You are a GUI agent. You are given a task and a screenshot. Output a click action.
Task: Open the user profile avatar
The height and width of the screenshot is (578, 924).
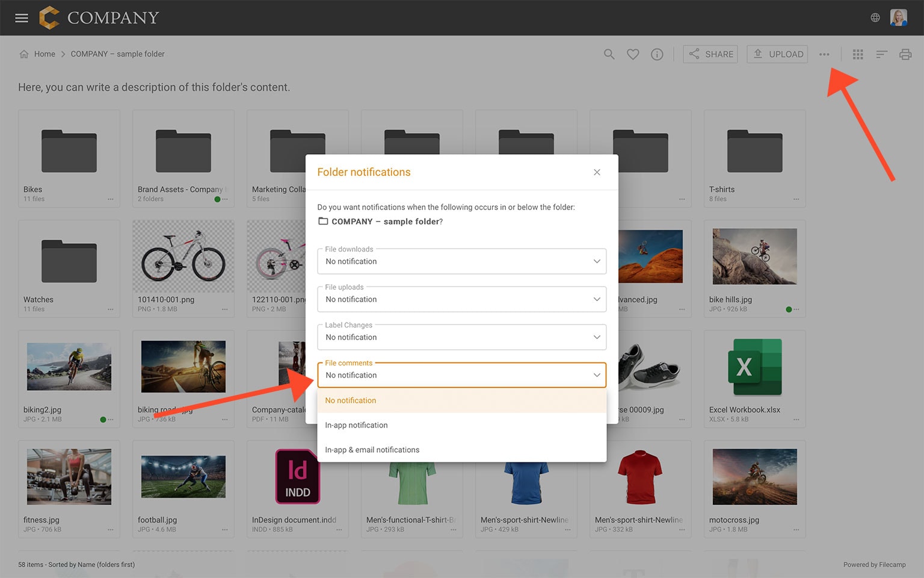899,18
